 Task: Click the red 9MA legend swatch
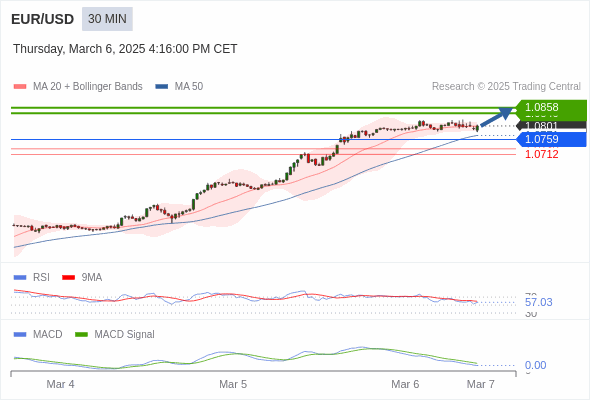(x=68, y=278)
